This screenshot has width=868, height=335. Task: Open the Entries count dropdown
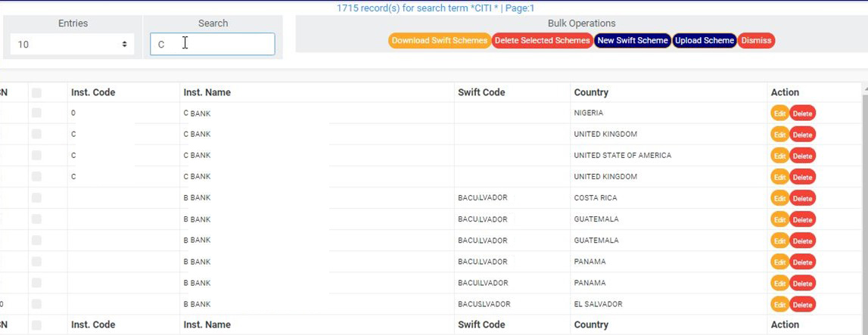click(x=72, y=45)
